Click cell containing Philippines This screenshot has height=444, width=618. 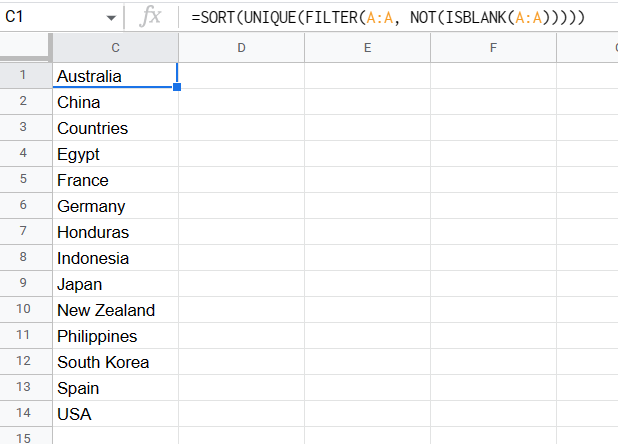pyautogui.click(x=115, y=336)
